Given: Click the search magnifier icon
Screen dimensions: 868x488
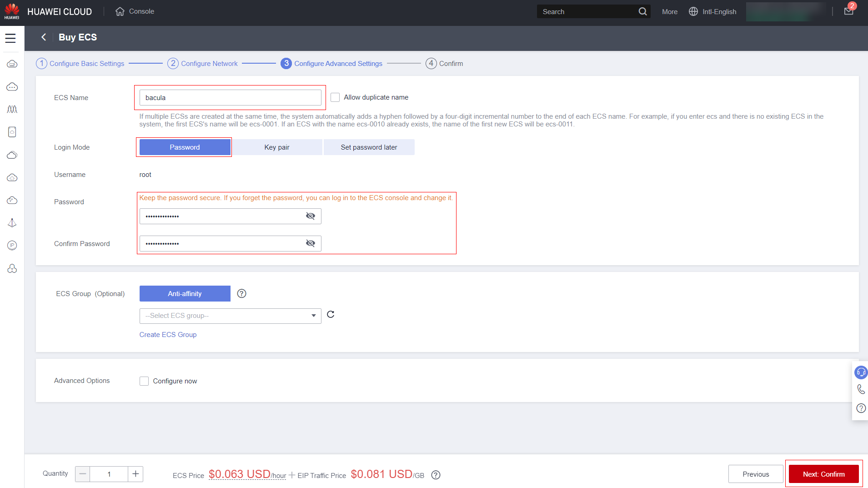Looking at the screenshot, I should tap(642, 11).
